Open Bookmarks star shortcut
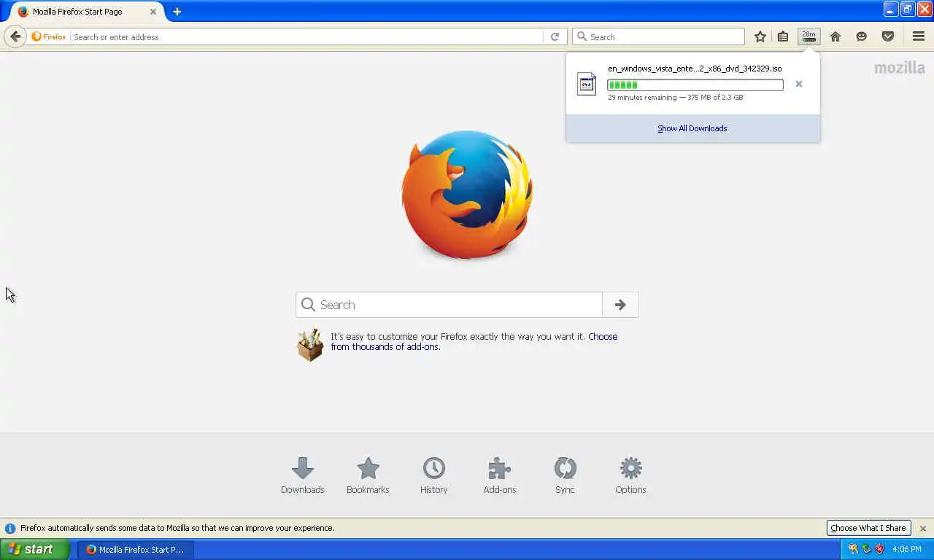 [368, 476]
